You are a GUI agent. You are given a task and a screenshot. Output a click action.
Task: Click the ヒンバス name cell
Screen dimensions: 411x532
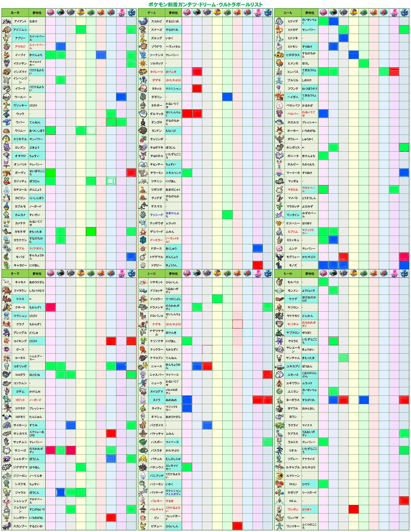[x=293, y=72]
